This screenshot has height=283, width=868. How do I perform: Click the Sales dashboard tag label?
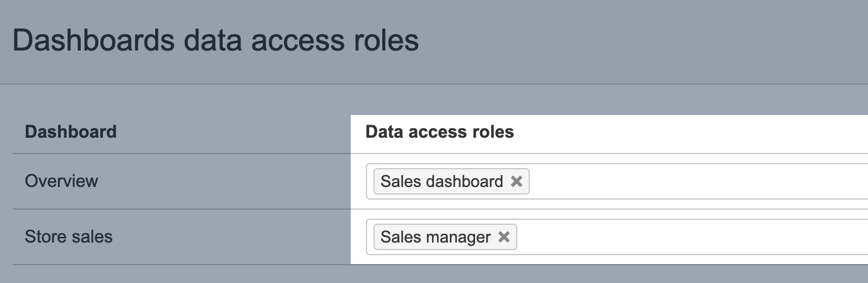[442, 182]
